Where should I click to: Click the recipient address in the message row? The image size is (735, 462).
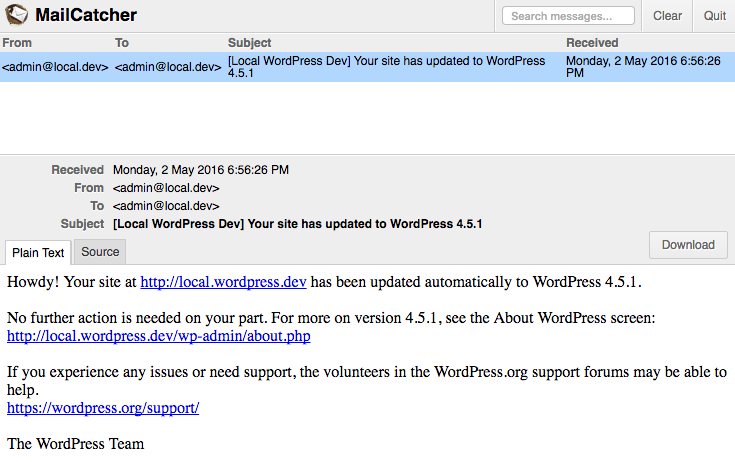tap(168, 67)
